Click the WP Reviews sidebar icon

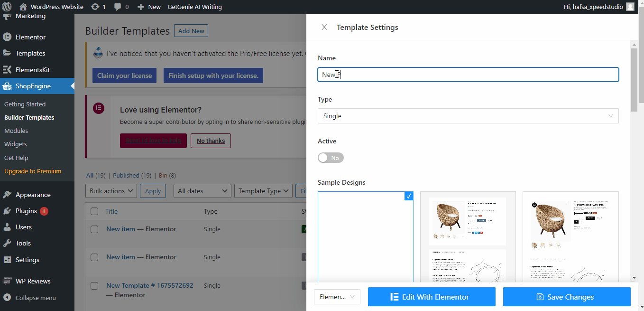click(7, 281)
